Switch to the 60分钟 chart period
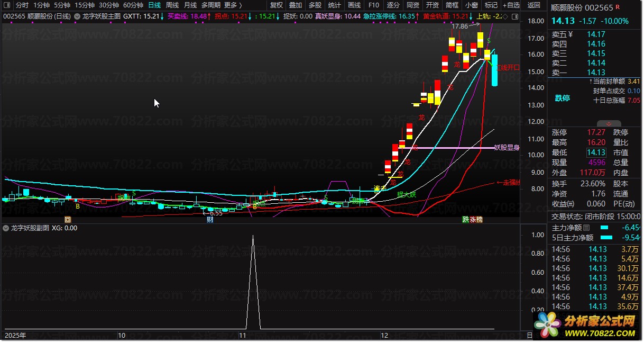 point(133,5)
